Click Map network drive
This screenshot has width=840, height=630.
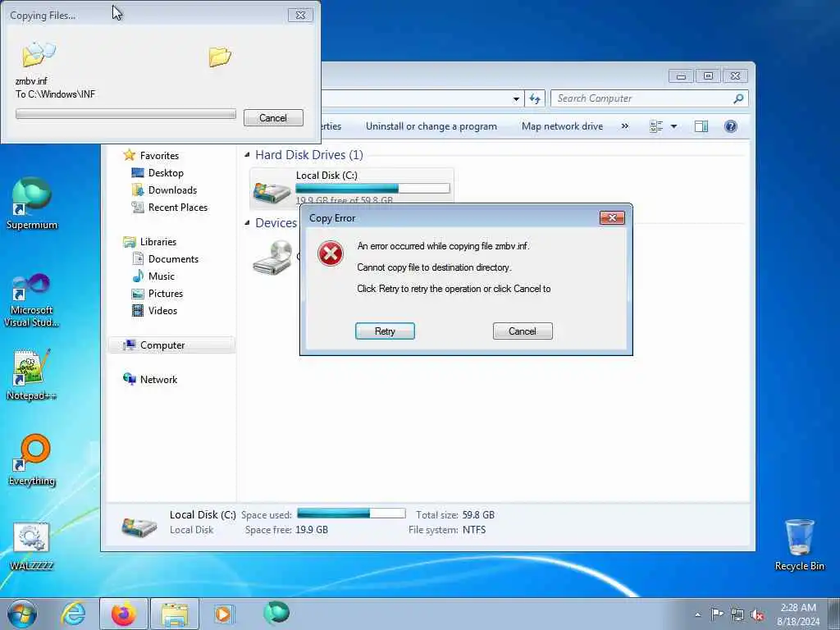click(562, 126)
